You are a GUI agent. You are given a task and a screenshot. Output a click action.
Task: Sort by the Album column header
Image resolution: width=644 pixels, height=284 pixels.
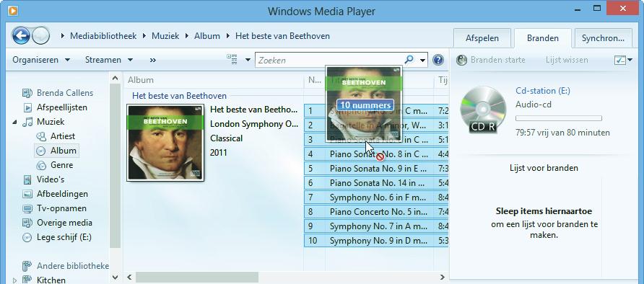point(214,80)
